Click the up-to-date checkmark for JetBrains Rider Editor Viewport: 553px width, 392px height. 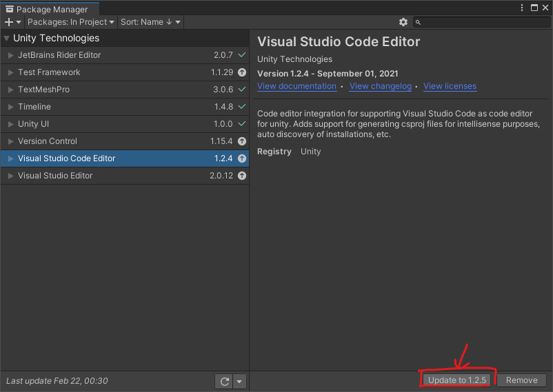[242, 55]
